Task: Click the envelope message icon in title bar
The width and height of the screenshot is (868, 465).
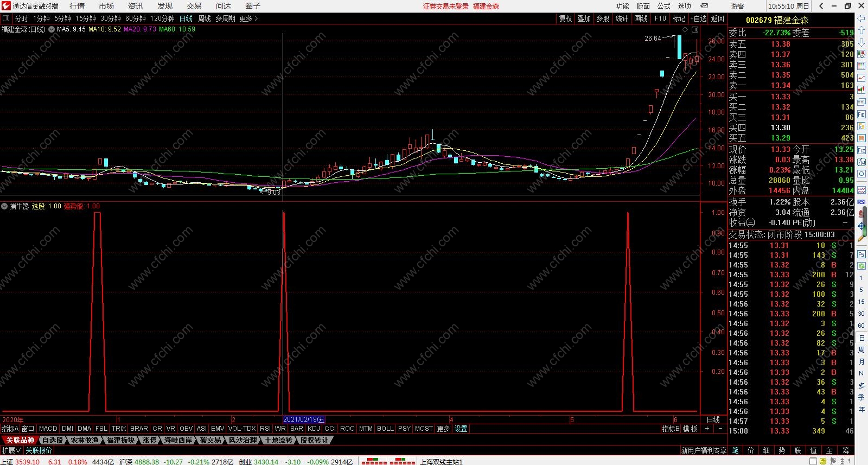Action: coord(704,6)
